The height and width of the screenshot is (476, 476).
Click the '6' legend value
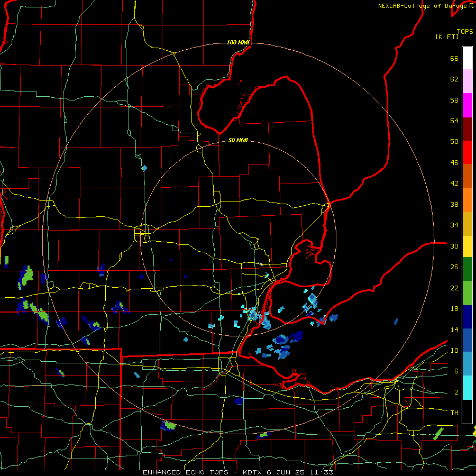click(456, 371)
